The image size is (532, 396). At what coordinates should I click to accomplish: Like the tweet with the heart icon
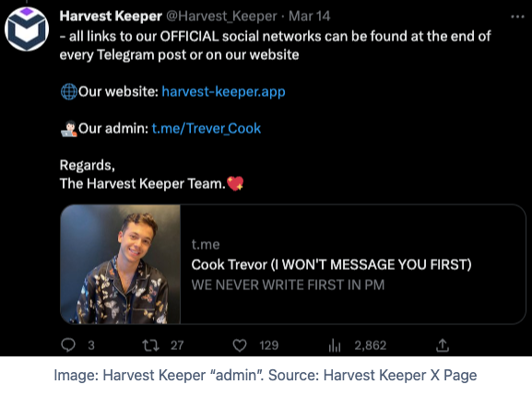pyautogui.click(x=240, y=345)
